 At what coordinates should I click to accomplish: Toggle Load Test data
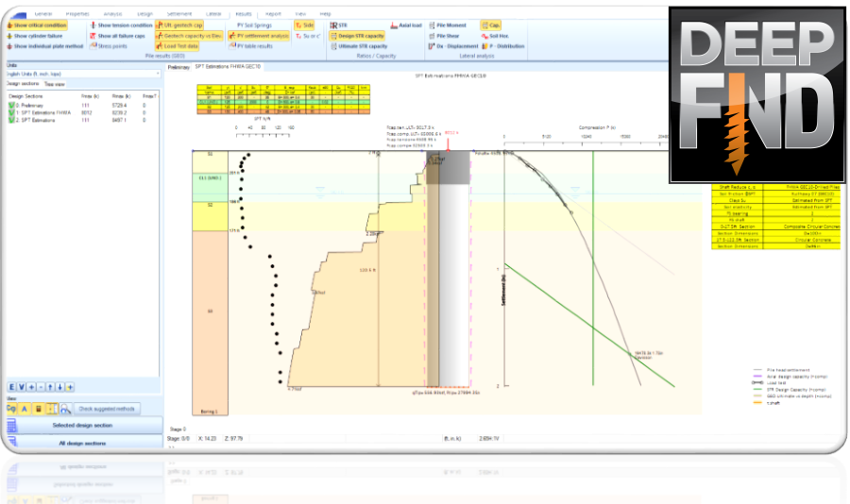point(178,46)
